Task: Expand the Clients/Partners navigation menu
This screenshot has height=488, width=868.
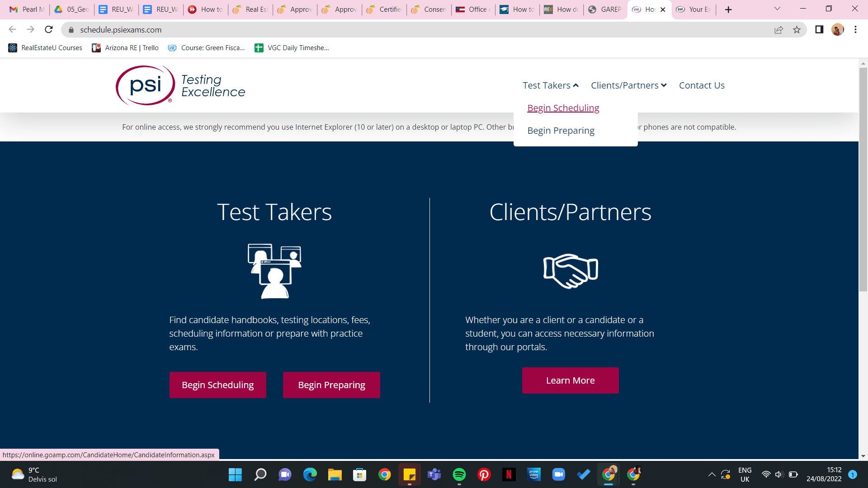Action: coord(629,85)
